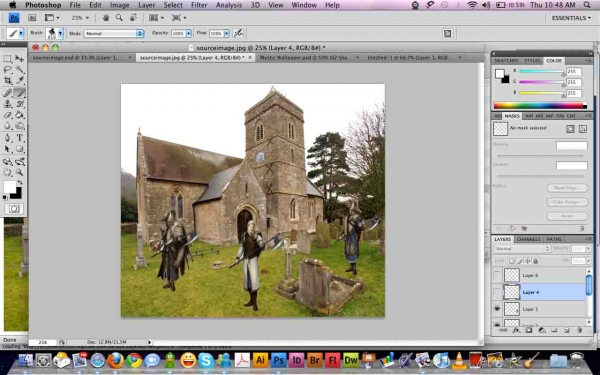Viewport: 600px width, 375px height.
Task: Select the Pen tool
Action: [7, 138]
